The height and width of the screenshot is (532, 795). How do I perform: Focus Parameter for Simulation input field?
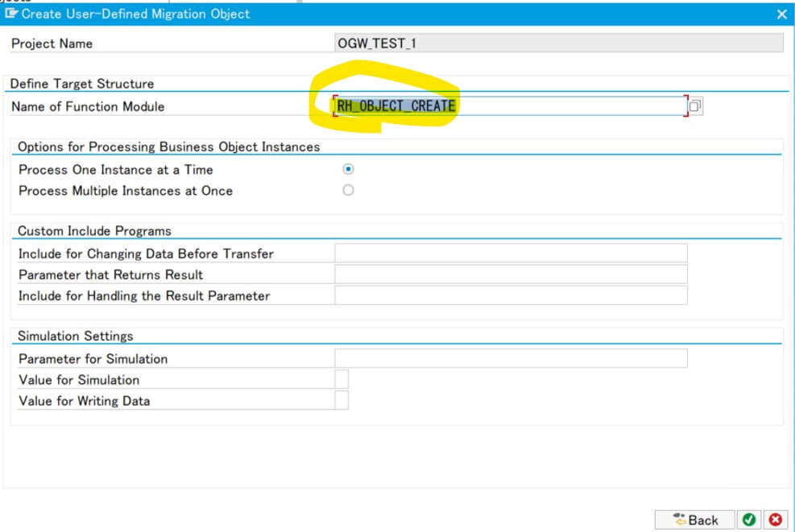point(511,358)
